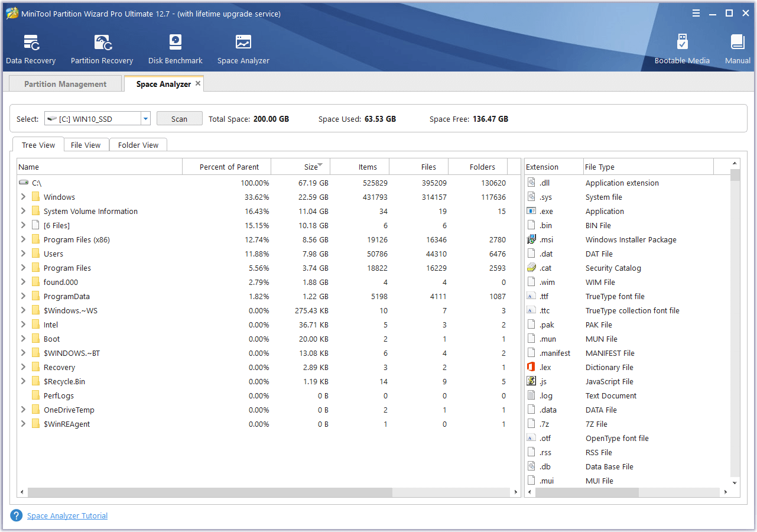
Task: Click the file type list scroll down arrow
Action: [x=735, y=483]
